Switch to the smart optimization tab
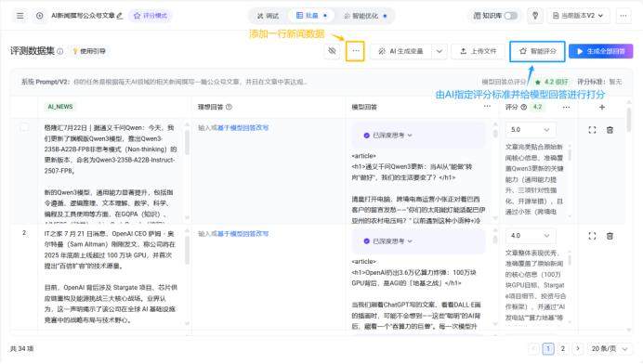The height and width of the screenshot is (364, 643). coord(365,16)
